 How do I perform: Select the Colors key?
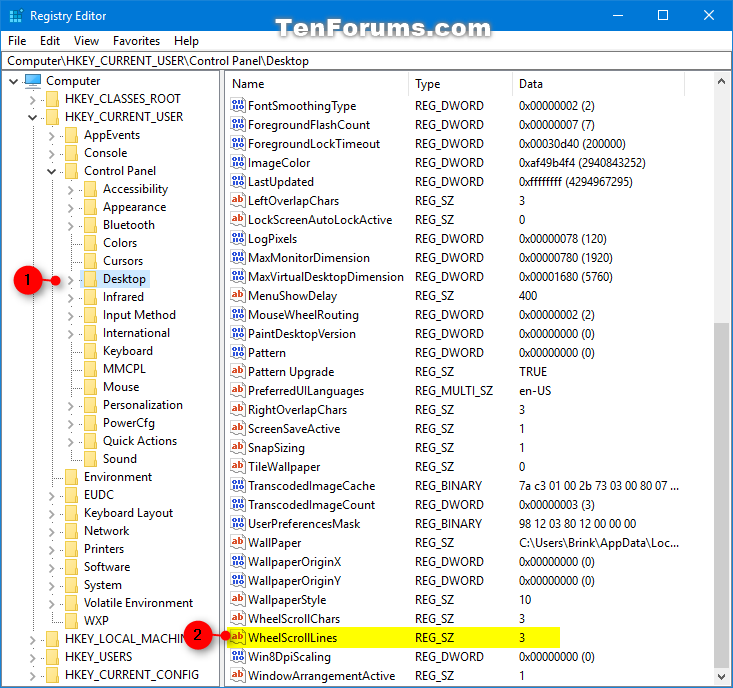pyautogui.click(x=120, y=243)
